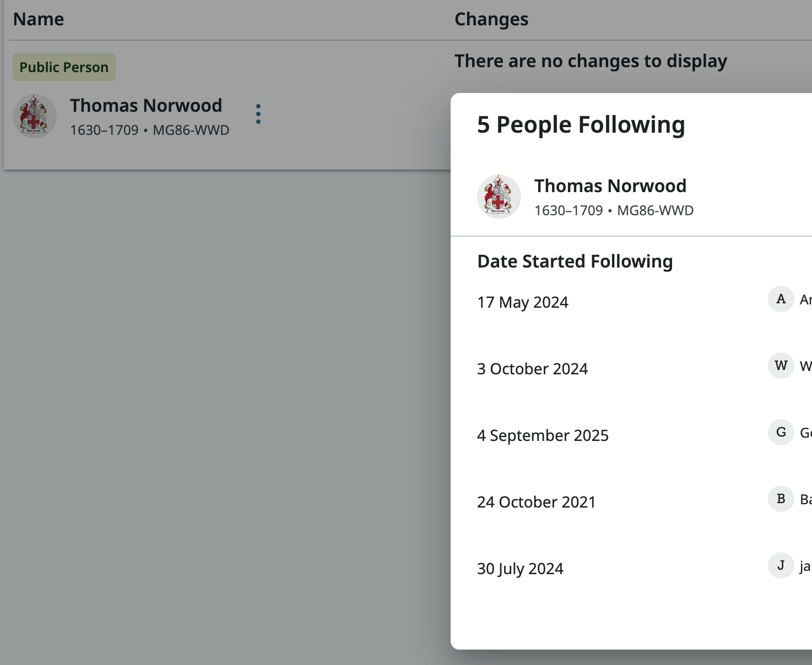Expand the Date Started Following section
This screenshot has height=665, width=812.
point(575,261)
